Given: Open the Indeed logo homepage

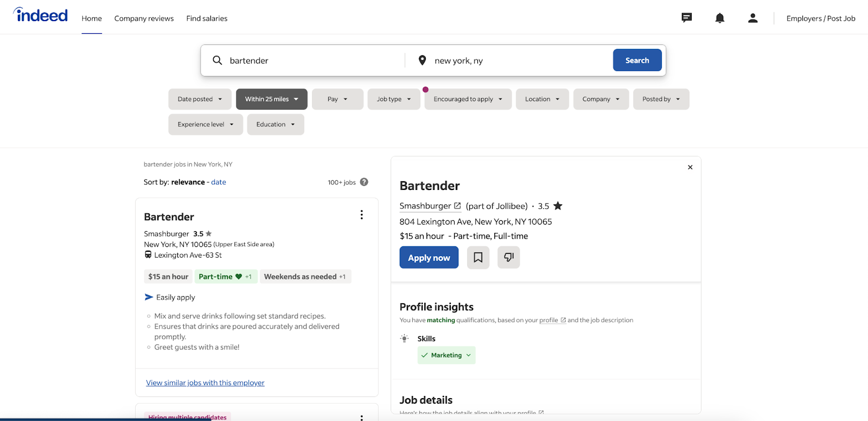Looking at the screenshot, I should (41, 15).
